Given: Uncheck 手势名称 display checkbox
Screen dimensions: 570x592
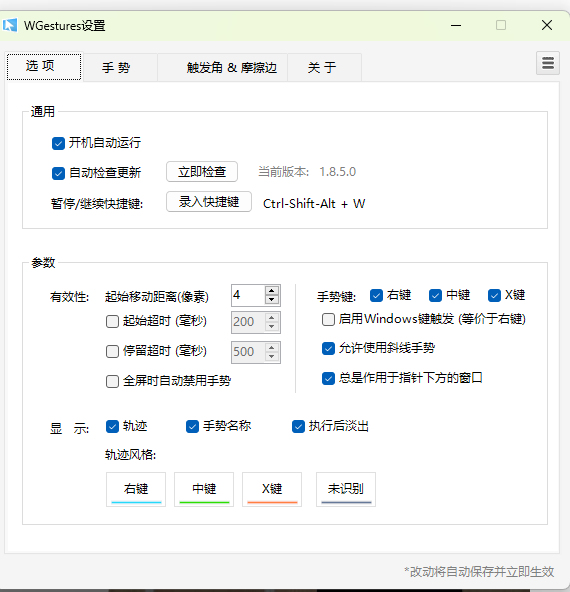Looking at the screenshot, I should (192, 427).
